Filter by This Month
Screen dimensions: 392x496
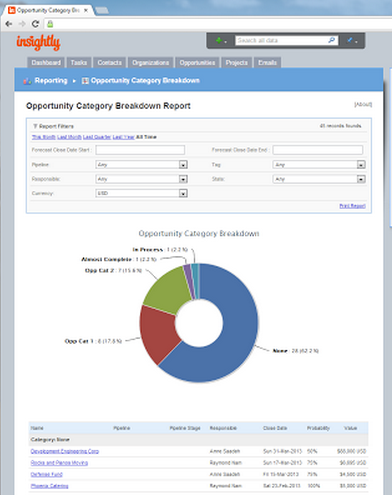pos(44,137)
